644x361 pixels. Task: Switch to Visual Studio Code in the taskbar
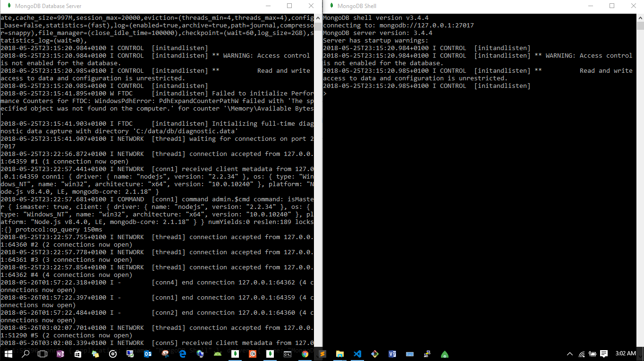(357, 354)
